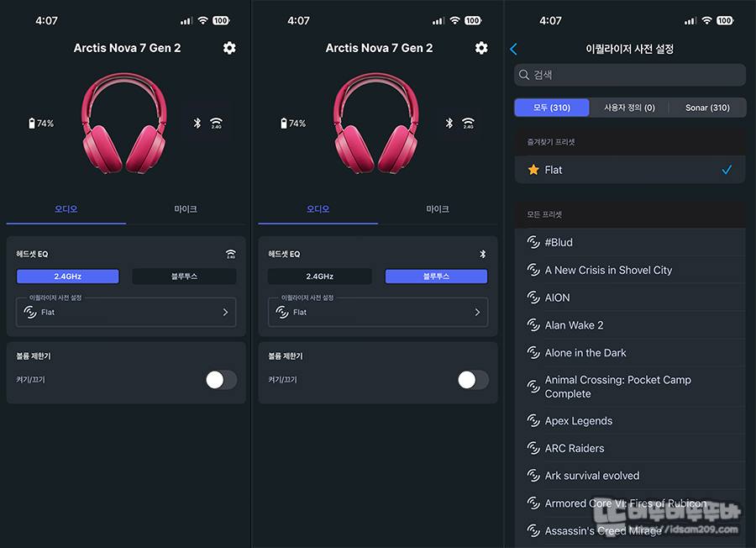Screen dimensions: 756x548
Task: Tap Arctis Nova 7 Gen 2 title, left screen
Action: [x=128, y=48]
